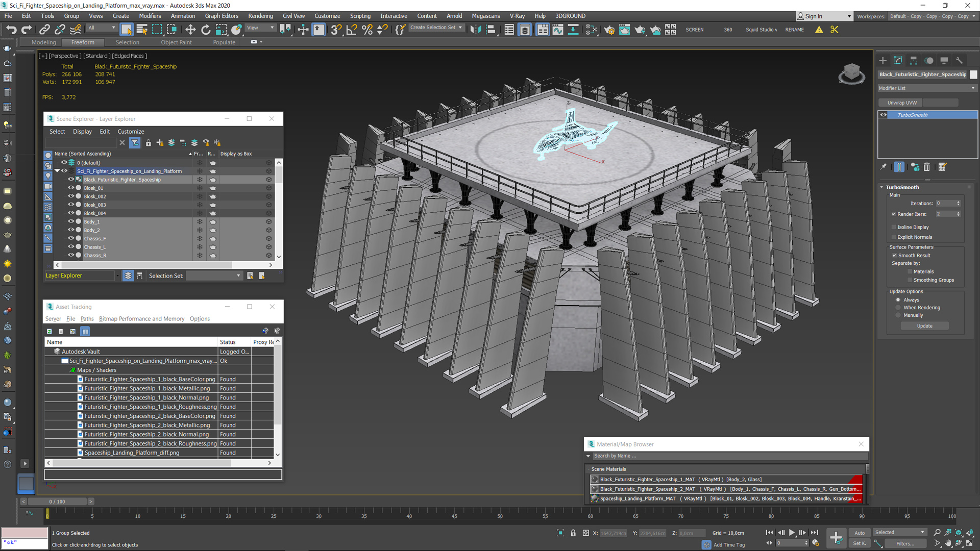The width and height of the screenshot is (980, 551).
Task: Click the RENAME toolbar button
Action: [x=794, y=30]
